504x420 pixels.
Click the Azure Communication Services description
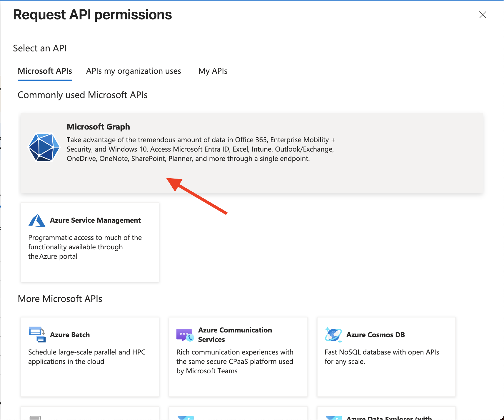pos(235,362)
